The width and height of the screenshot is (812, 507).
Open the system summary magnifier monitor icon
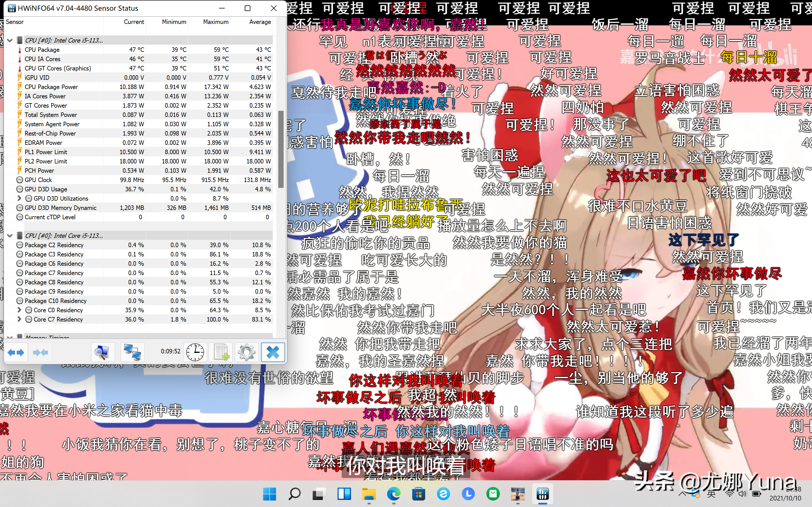click(x=102, y=352)
